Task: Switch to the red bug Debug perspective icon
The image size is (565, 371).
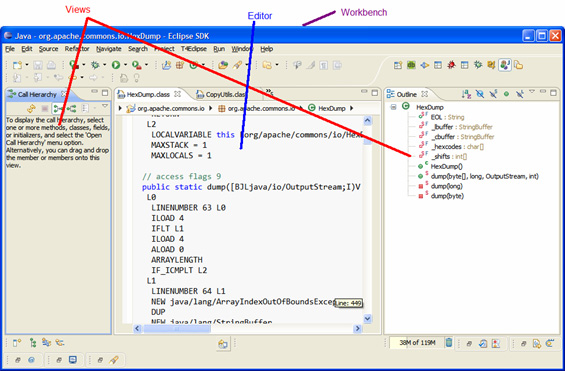Action: point(451,65)
